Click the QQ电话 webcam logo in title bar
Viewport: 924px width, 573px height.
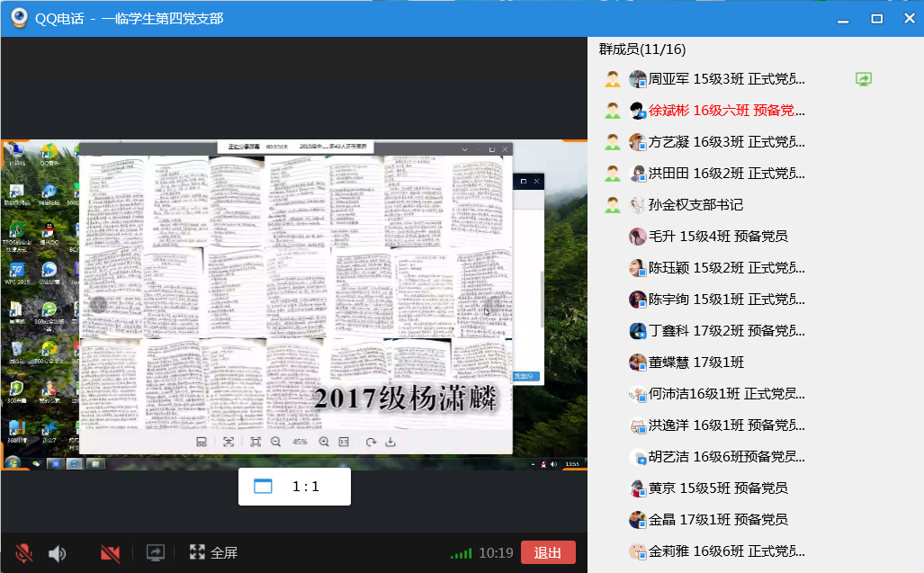point(20,18)
